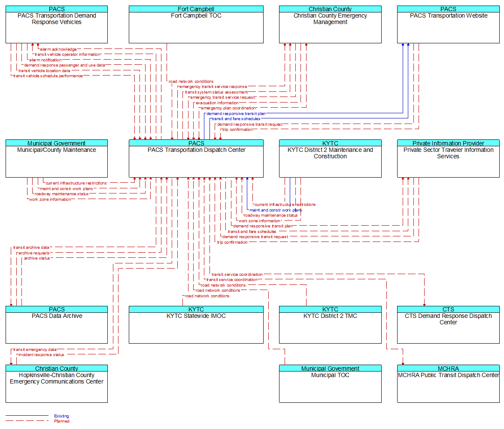Open KYTC District 2 Maintenance and Construction
This screenshot has width=504, height=429.
[330, 159]
